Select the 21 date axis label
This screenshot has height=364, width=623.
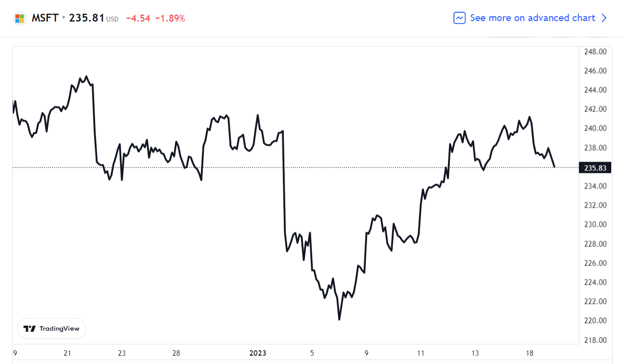coord(68,353)
